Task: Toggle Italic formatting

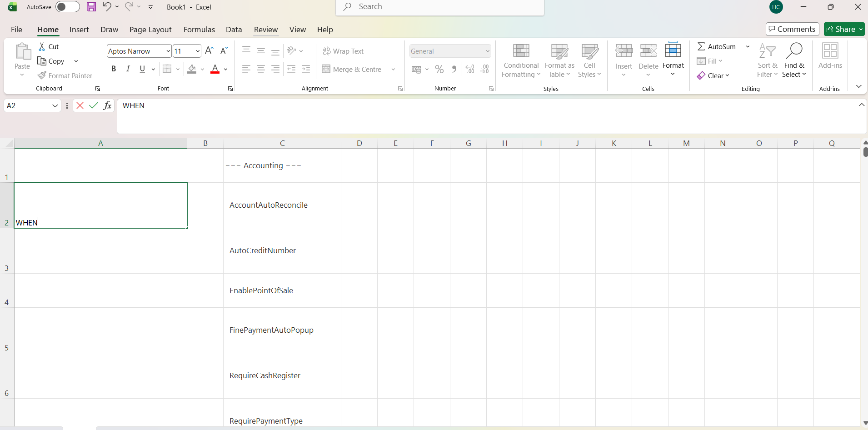Action: coord(128,69)
